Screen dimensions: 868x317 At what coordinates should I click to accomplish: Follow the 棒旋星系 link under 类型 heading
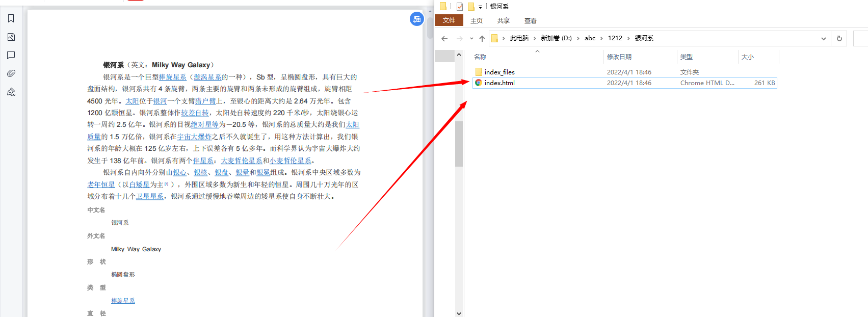pyautogui.click(x=123, y=301)
